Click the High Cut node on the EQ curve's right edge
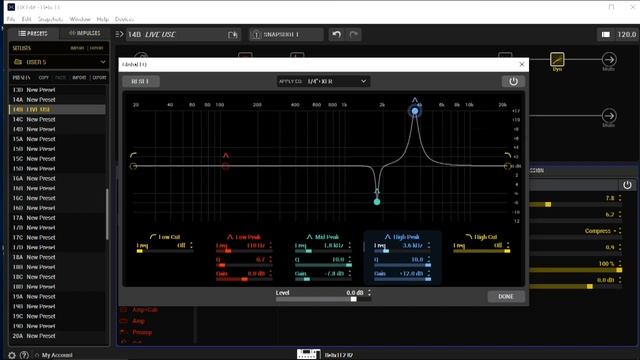This screenshot has width=640, height=360. pyautogui.click(x=507, y=166)
